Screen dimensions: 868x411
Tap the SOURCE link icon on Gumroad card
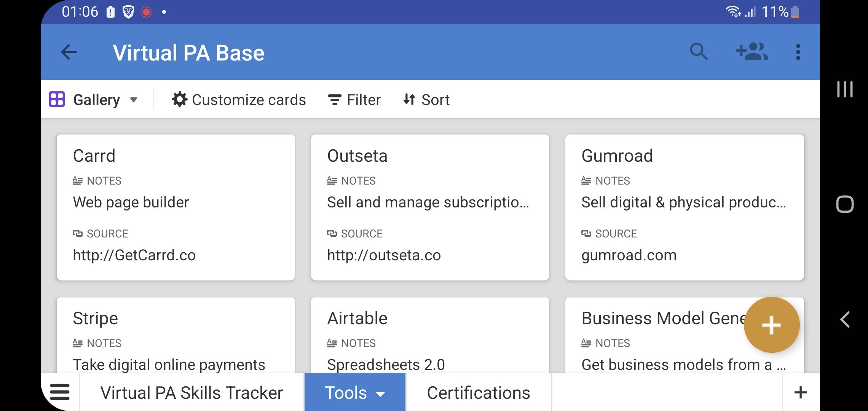(586, 233)
